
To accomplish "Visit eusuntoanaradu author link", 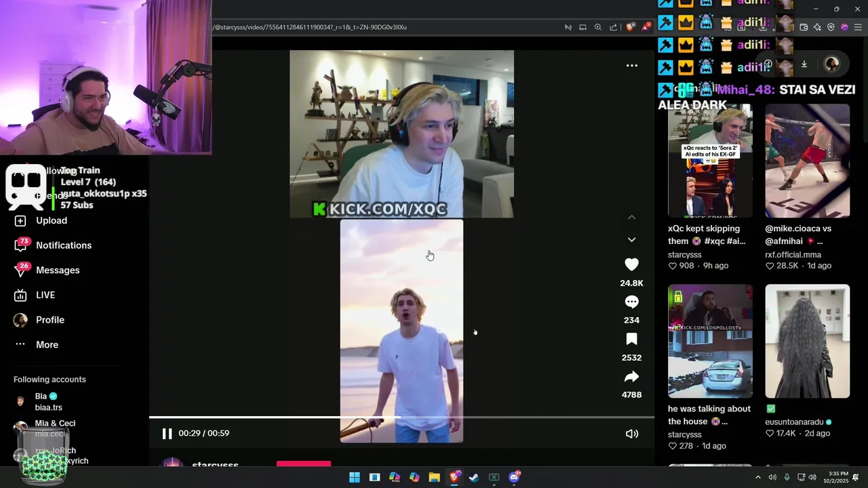I will [x=794, y=422].
